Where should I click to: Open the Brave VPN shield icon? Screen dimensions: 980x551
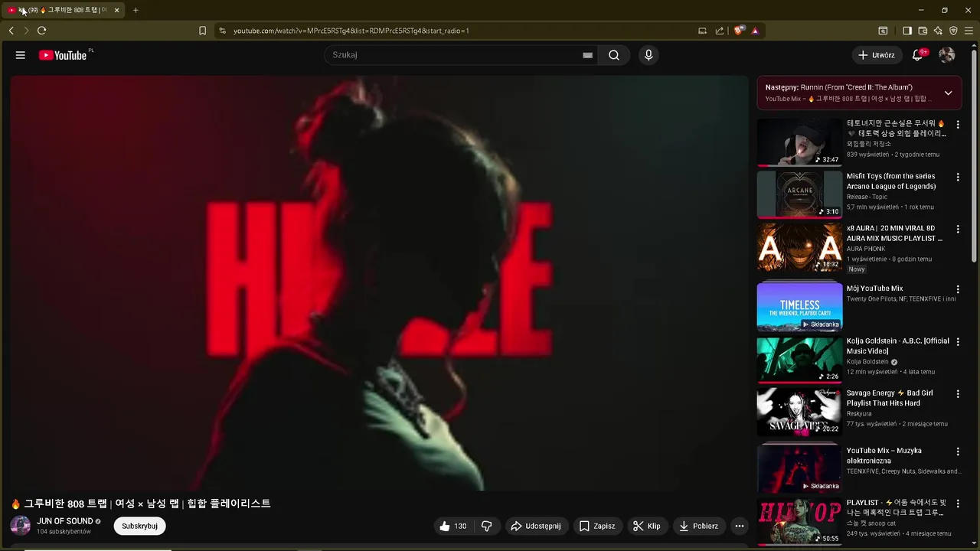pos(953,31)
